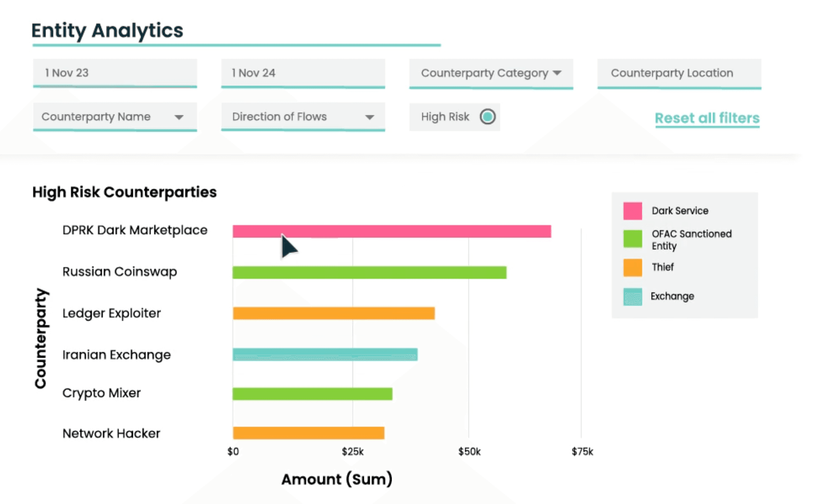Toggle the High Risk radio filter
The image size is (827, 504).
click(x=488, y=117)
